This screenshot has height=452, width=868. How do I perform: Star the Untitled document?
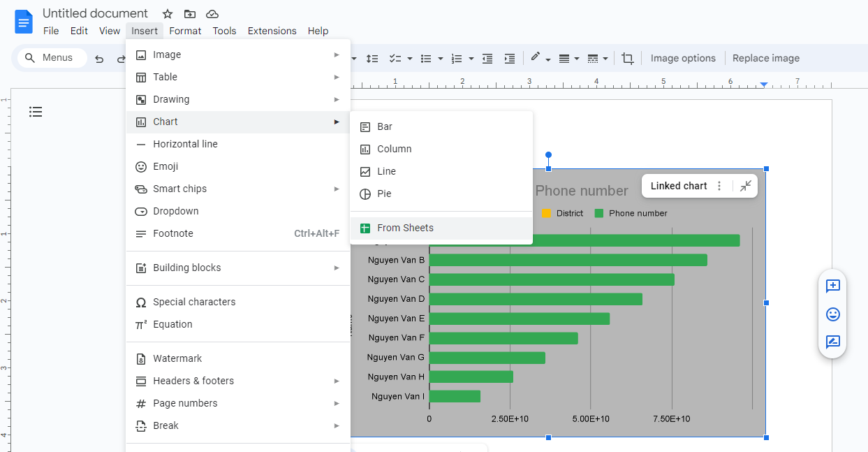168,14
